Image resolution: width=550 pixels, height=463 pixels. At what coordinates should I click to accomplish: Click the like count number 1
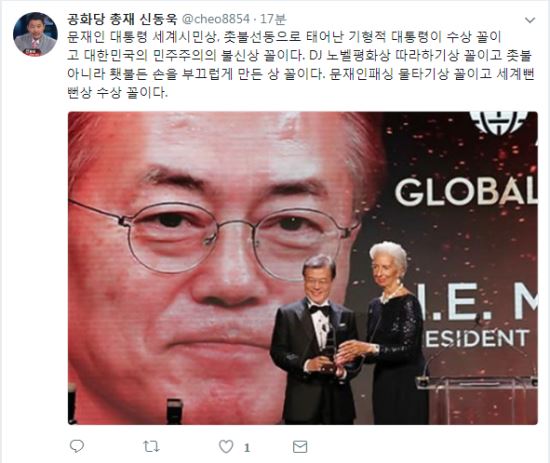(x=247, y=448)
